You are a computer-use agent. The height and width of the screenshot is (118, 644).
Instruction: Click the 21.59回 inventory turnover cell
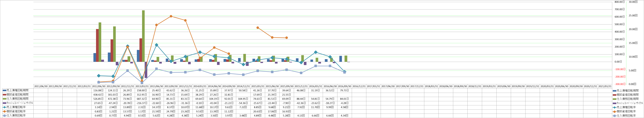(x=156, y=112)
